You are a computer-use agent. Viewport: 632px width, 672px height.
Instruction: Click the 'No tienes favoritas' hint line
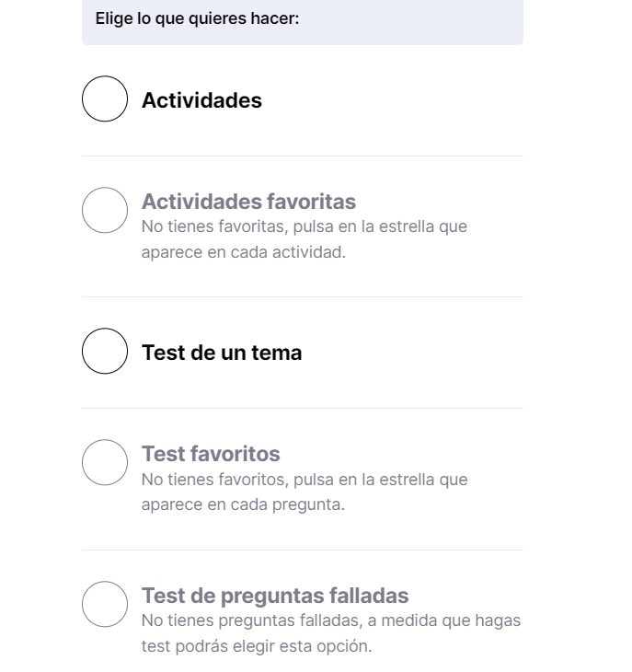pyautogui.click(x=305, y=226)
